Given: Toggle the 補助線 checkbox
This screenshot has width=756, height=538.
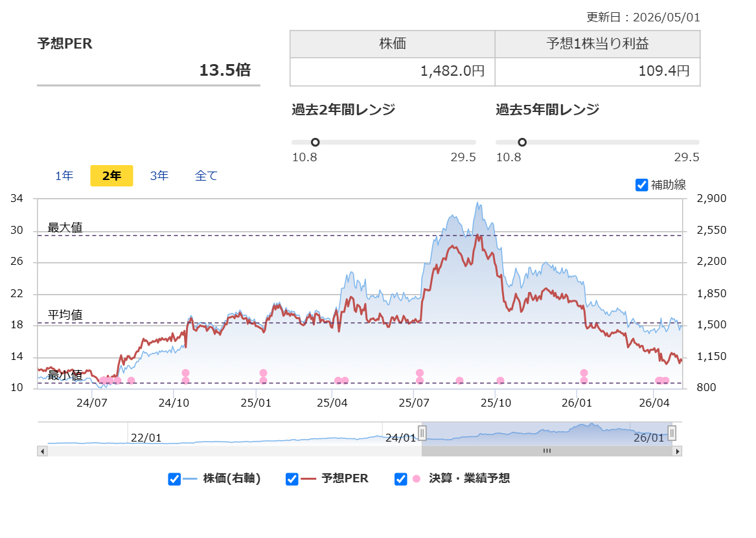Looking at the screenshot, I should [x=641, y=185].
